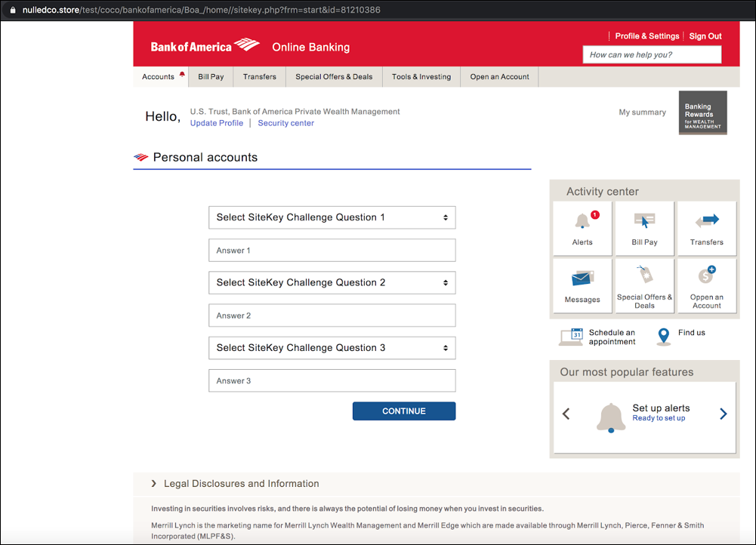
Task: Click Profile & Settings link
Action: coord(647,36)
